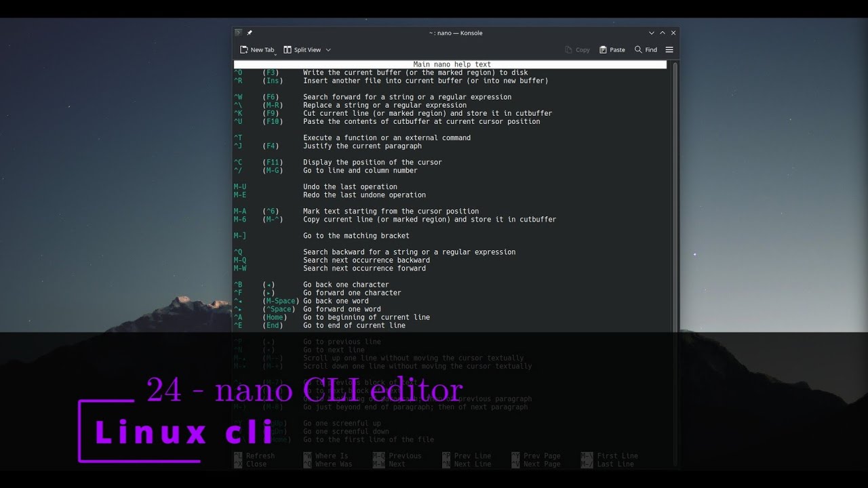Click the '(End)' shortcut label
Viewport: 868px width, 488px height.
273,325
